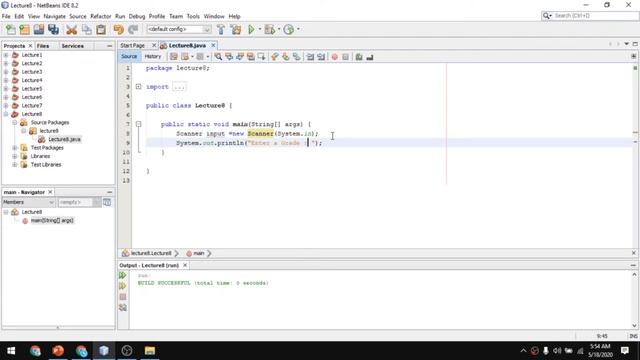The height and width of the screenshot is (360, 640).
Task: Switch to the Services tab
Action: (x=72, y=46)
